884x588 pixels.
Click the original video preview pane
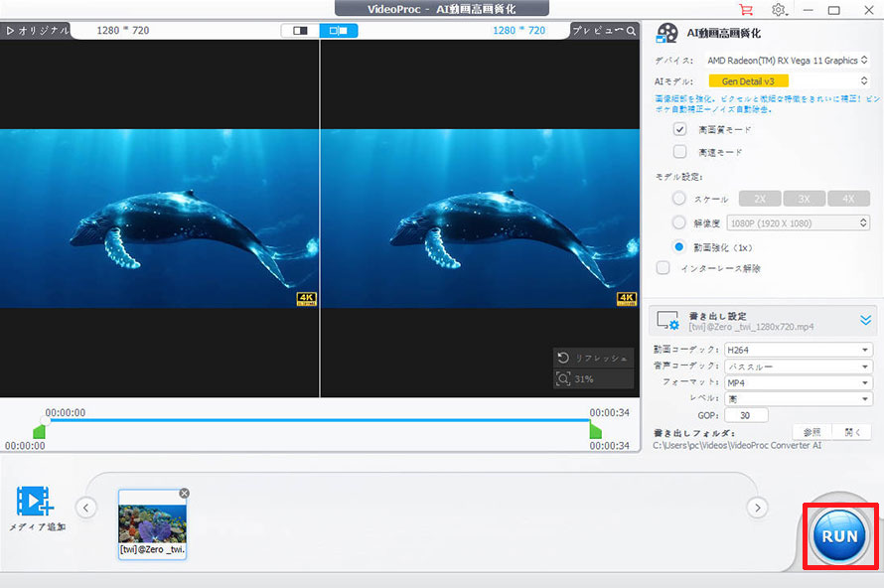click(159, 219)
